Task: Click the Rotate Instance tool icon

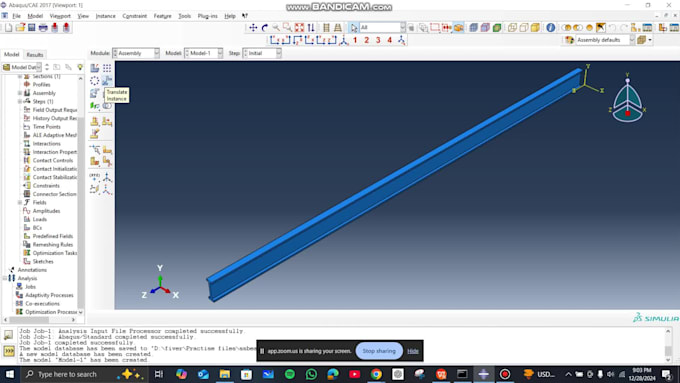Action: coord(95,93)
